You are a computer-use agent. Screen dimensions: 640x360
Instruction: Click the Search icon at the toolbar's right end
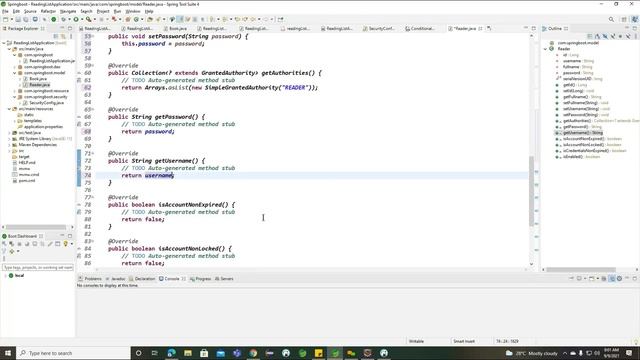pos(611,19)
